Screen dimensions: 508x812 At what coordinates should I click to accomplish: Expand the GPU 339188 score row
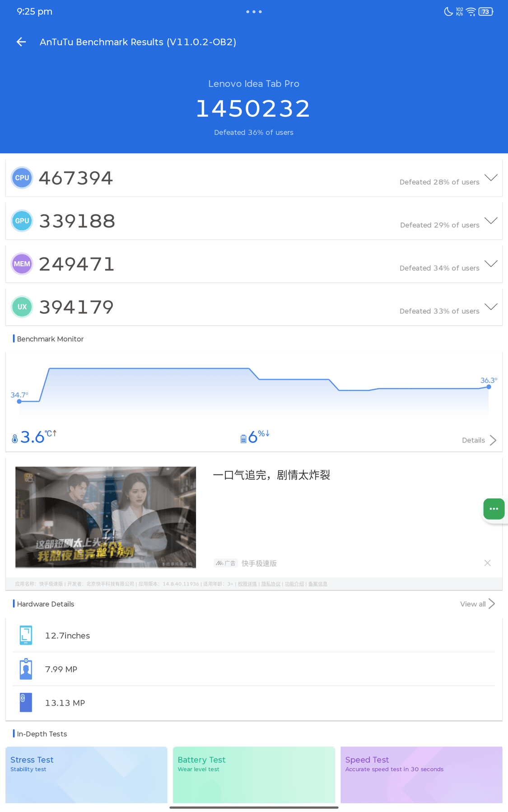point(491,220)
